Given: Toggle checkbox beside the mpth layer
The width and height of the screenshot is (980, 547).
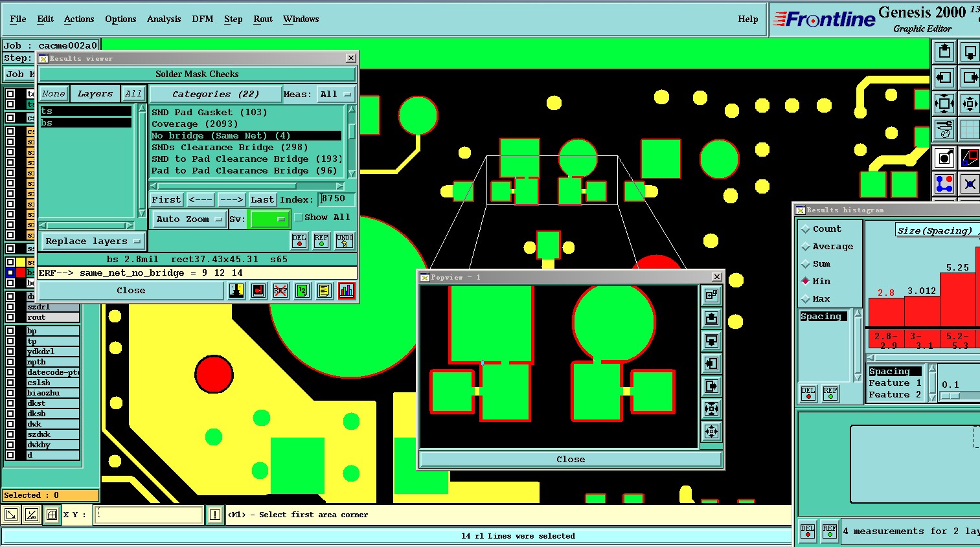Looking at the screenshot, I should pos(10,362).
